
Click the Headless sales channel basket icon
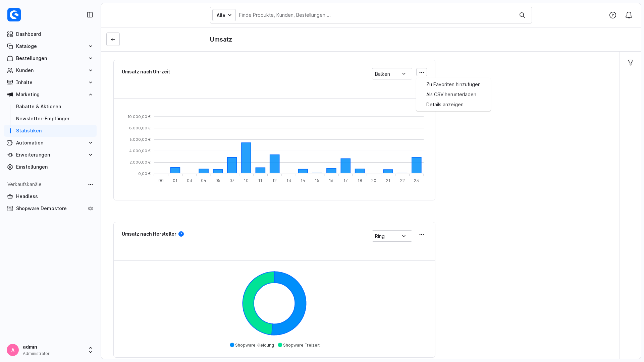10,196
